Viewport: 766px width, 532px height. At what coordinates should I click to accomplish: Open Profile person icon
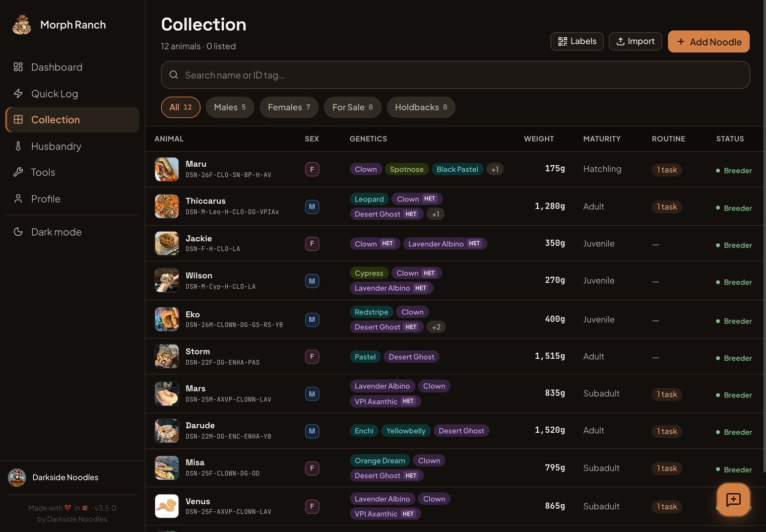[18, 199]
